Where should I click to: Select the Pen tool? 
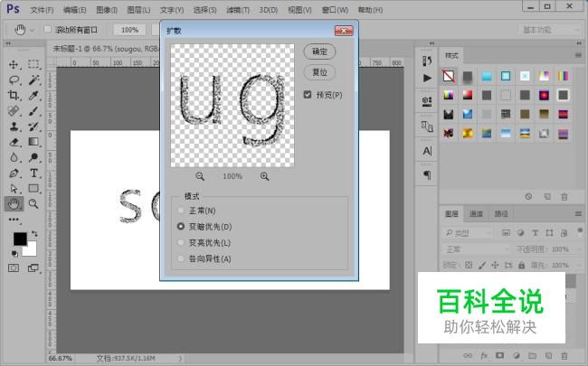[x=14, y=174]
